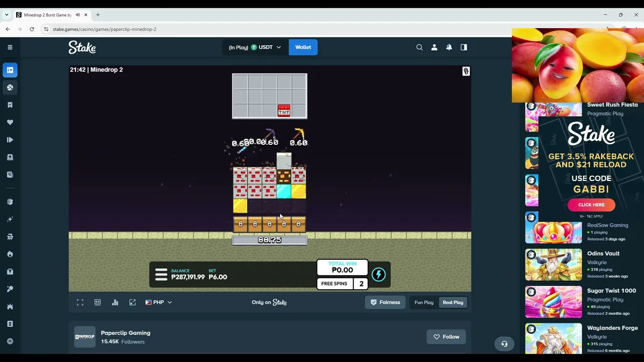The width and height of the screenshot is (644, 362).
Task: Pop out the game window
Action: pyautogui.click(x=132, y=302)
